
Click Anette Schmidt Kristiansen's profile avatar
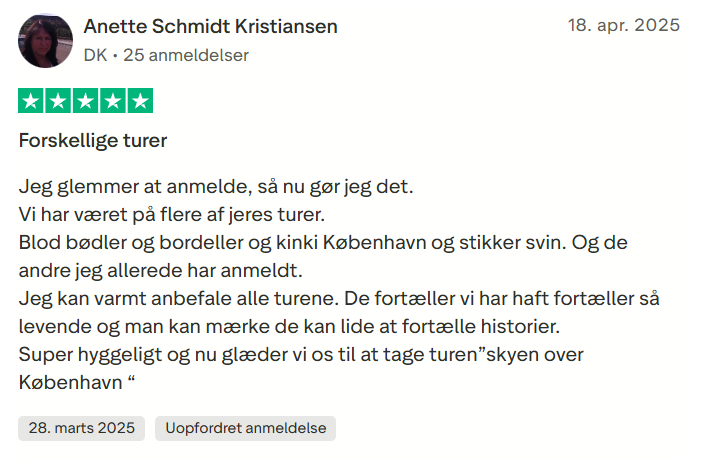click(46, 41)
